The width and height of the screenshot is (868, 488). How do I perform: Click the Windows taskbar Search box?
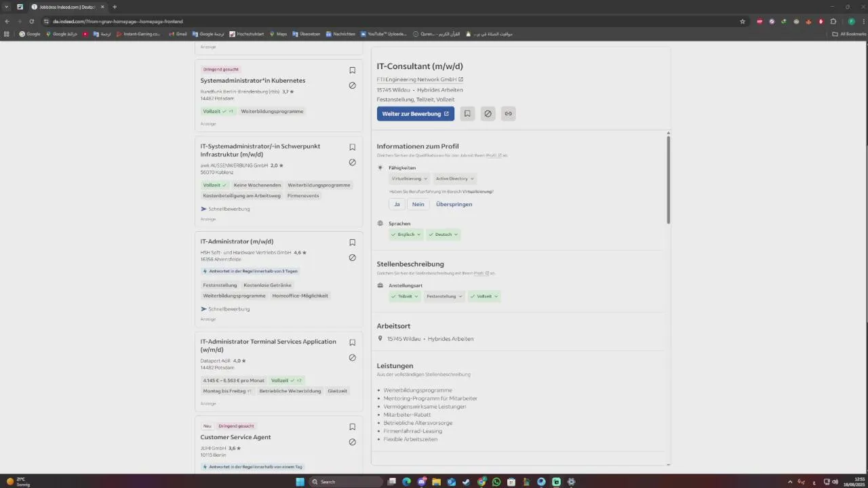pos(346,482)
